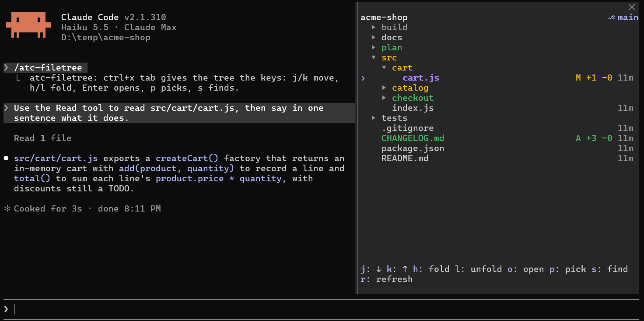Click the 'r: refresh' key hint
Image resolution: width=644 pixels, height=321 pixels.
387,279
